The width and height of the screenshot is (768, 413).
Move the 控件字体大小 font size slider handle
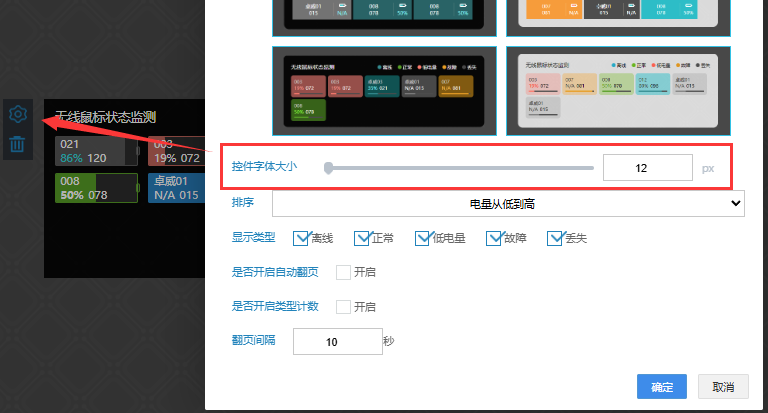329,168
